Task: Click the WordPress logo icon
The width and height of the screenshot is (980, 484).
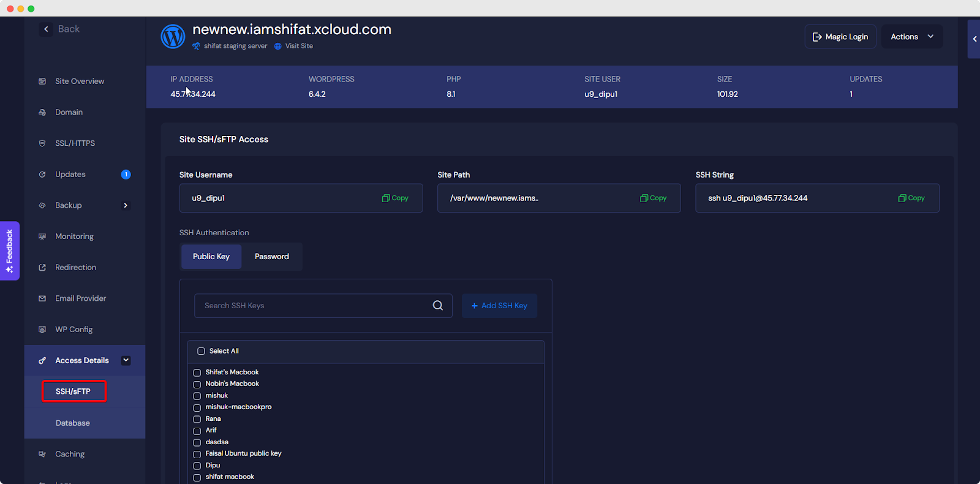Action: [173, 37]
